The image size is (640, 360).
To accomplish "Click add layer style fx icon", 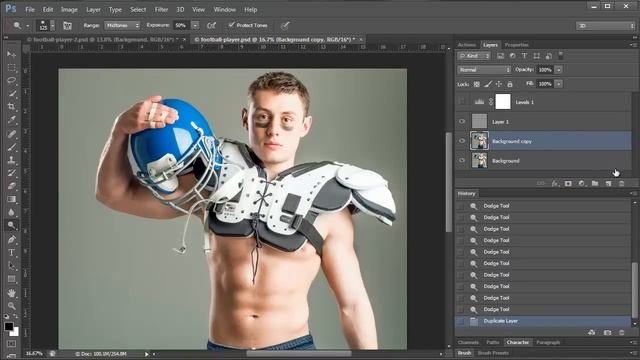I will click(555, 183).
